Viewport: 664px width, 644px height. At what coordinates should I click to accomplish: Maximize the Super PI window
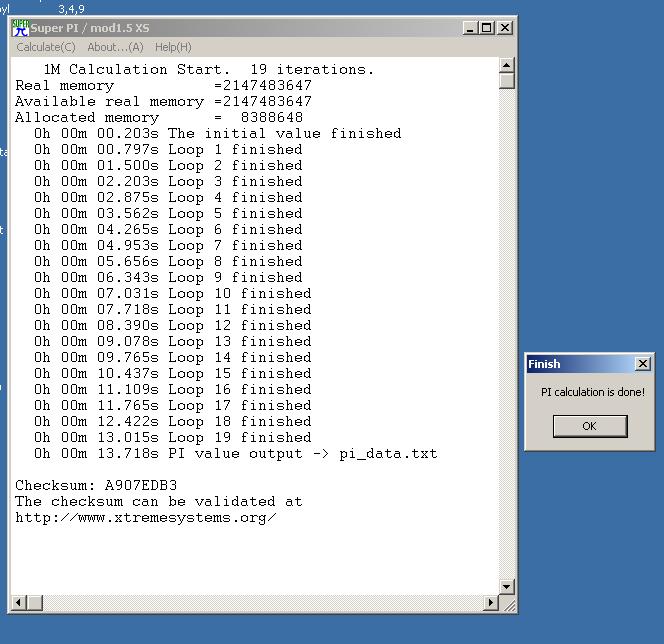click(x=486, y=28)
